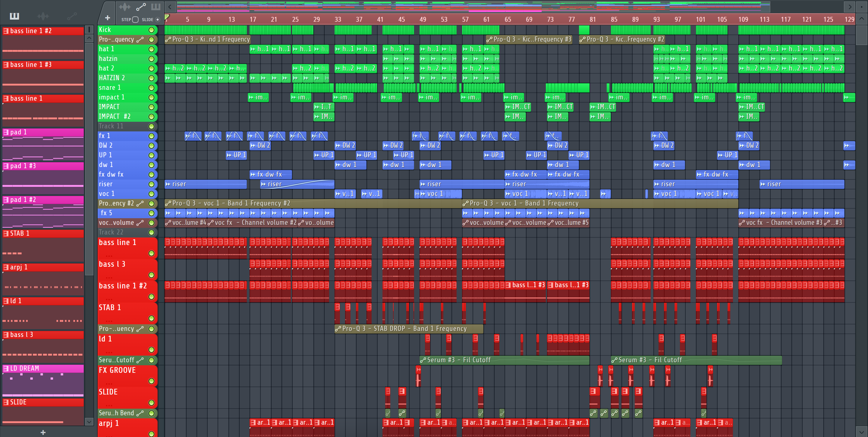
Task: Select 'SLIDE' pattern in picker list
Action: coord(43,402)
